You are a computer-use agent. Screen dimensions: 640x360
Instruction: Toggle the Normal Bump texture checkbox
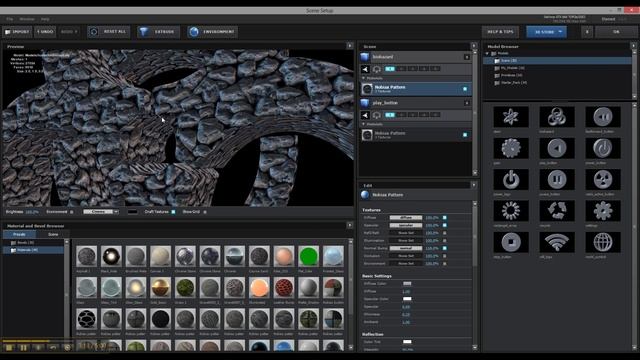click(x=444, y=248)
